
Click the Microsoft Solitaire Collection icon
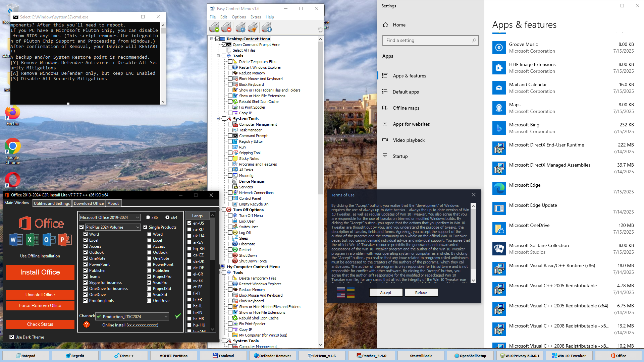[x=499, y=249]
